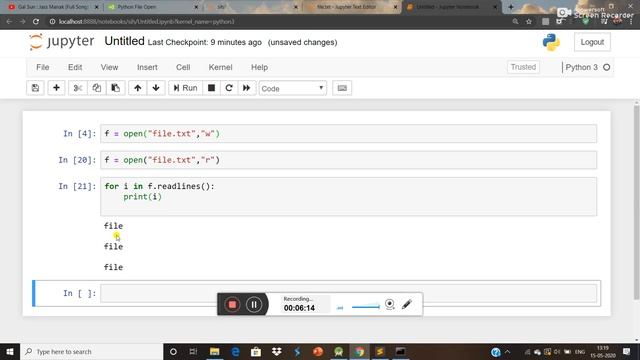Switch to the Python File Open tab

pyautogui.click(x=153, y=7)
